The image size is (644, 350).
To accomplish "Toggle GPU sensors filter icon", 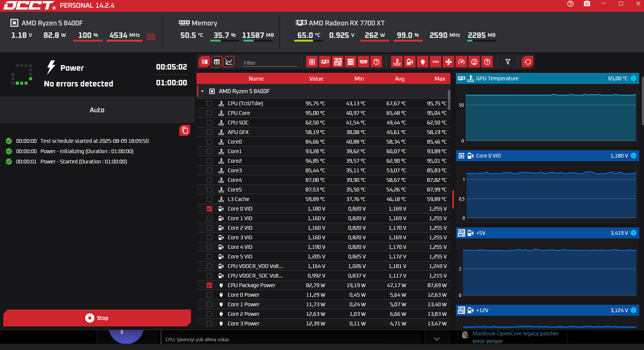I will click(x=325, y=62).
